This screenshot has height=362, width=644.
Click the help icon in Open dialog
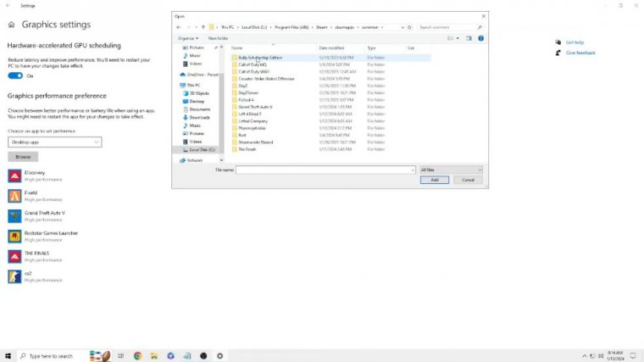click(x=482, y=38)
